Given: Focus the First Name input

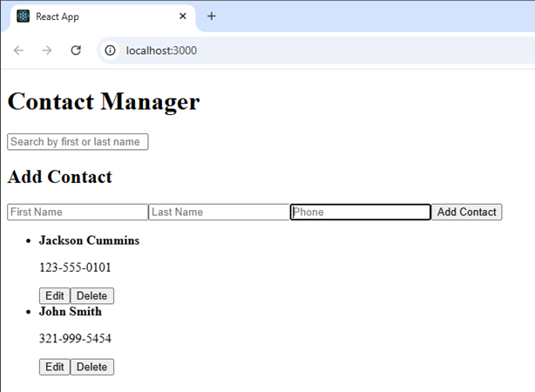Looking at the screenshot, I should 78,213.
